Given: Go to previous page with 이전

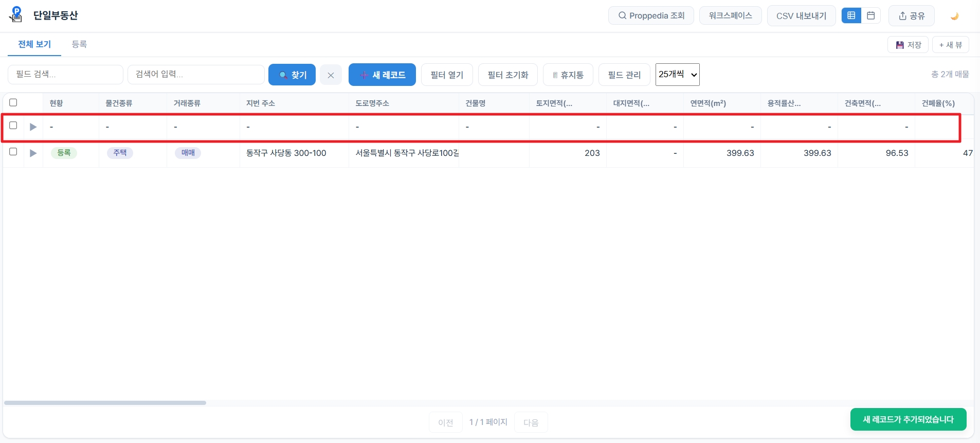Looking at the screenshot, I should click(445, 422).
